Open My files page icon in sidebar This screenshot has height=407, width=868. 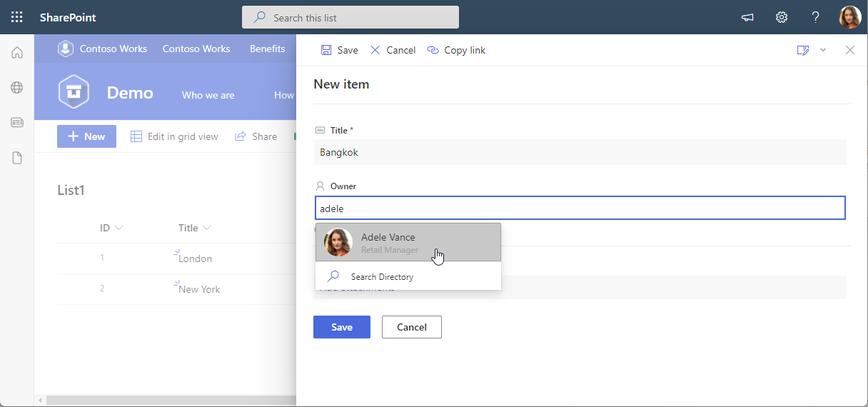(x=17, y=158)
